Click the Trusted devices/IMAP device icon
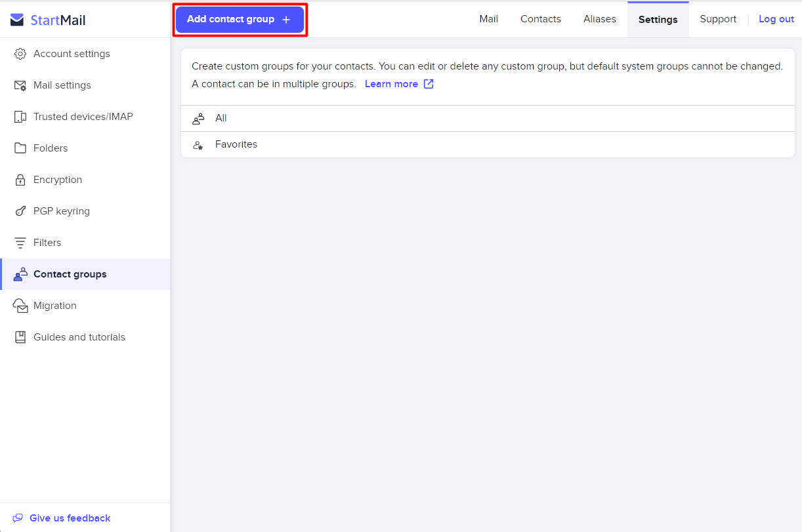This screenshot has width=802, height=532. [20, 117]
